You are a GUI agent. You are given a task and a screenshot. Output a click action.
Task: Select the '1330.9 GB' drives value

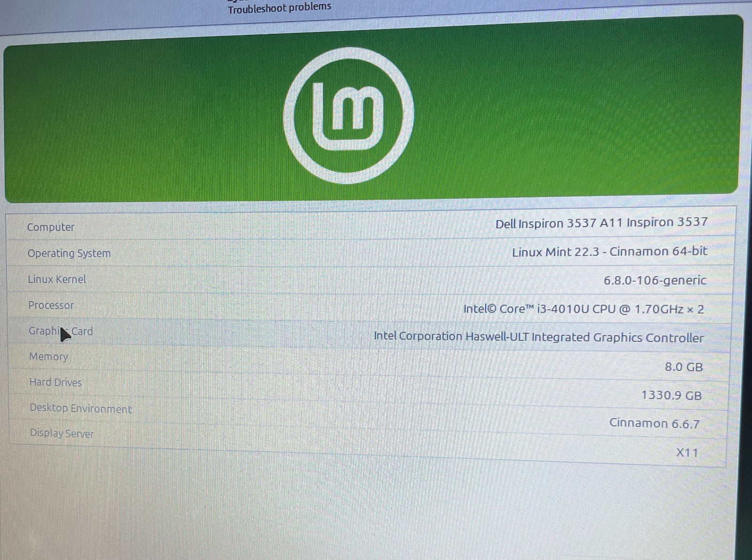pyautogui.click(x=672, y=395)
